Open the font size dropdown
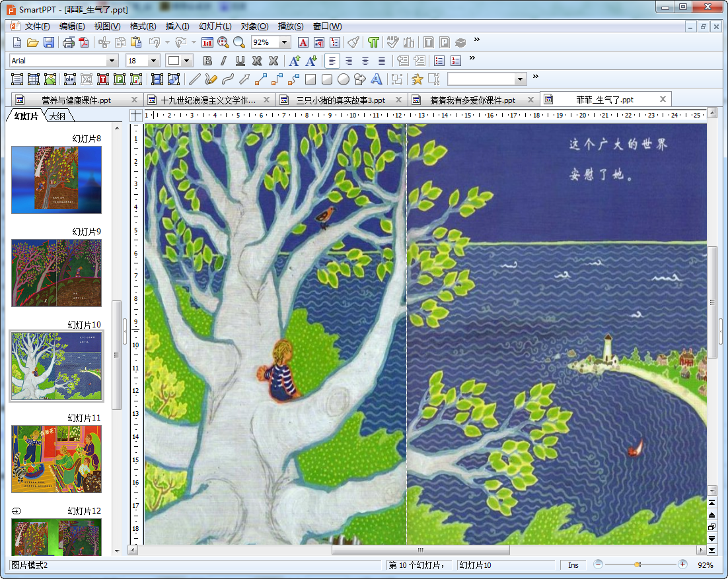Image resolution: width=728 pixels, height=579 pixels. coord(154,61)
